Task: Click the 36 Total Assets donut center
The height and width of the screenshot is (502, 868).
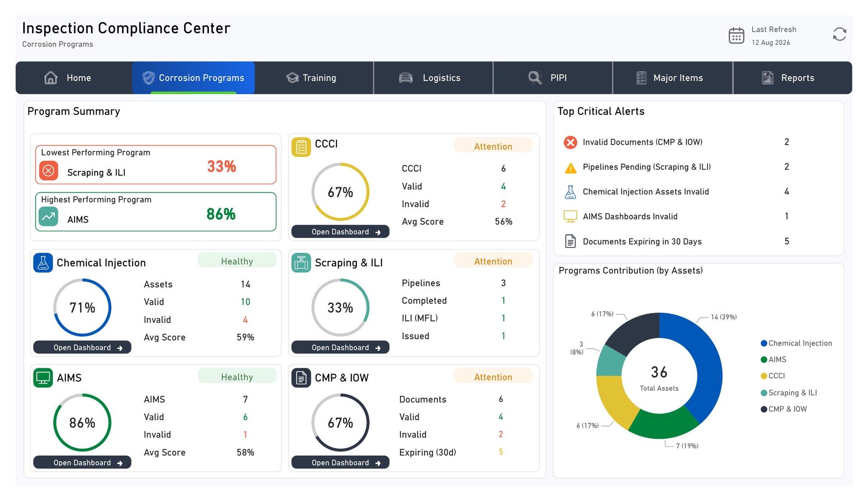Action: (x=659, y=377)
